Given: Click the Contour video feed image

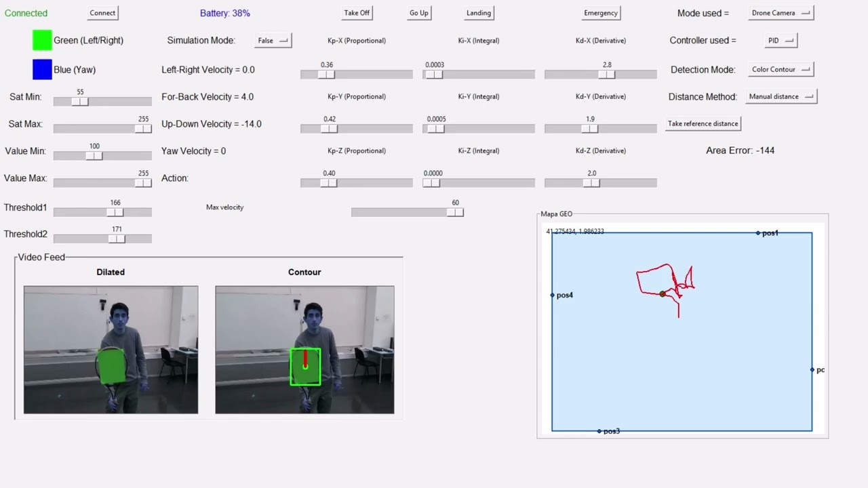Looking at the screenshot, I should (304, 350).
